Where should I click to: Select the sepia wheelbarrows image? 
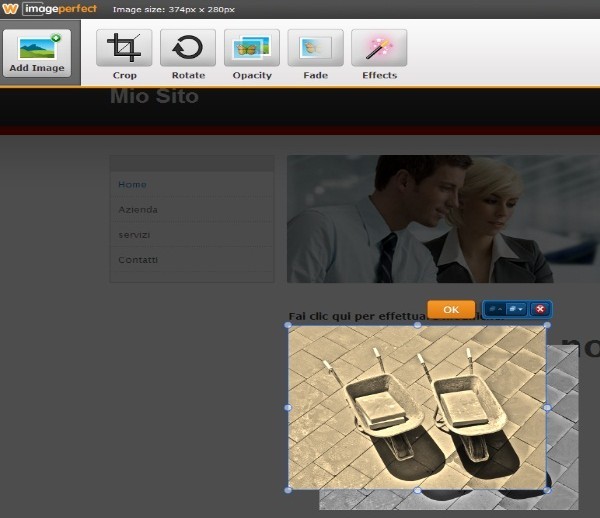point(416,407)
